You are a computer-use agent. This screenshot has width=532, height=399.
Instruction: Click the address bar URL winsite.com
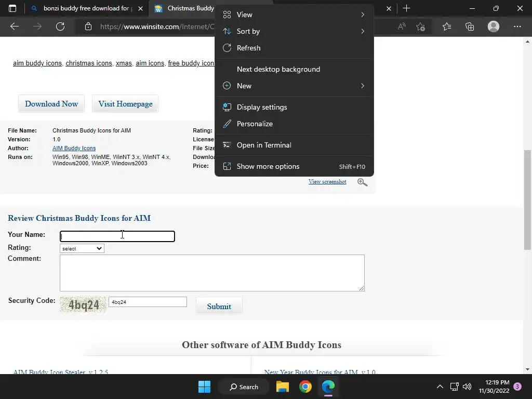(157, 26)
